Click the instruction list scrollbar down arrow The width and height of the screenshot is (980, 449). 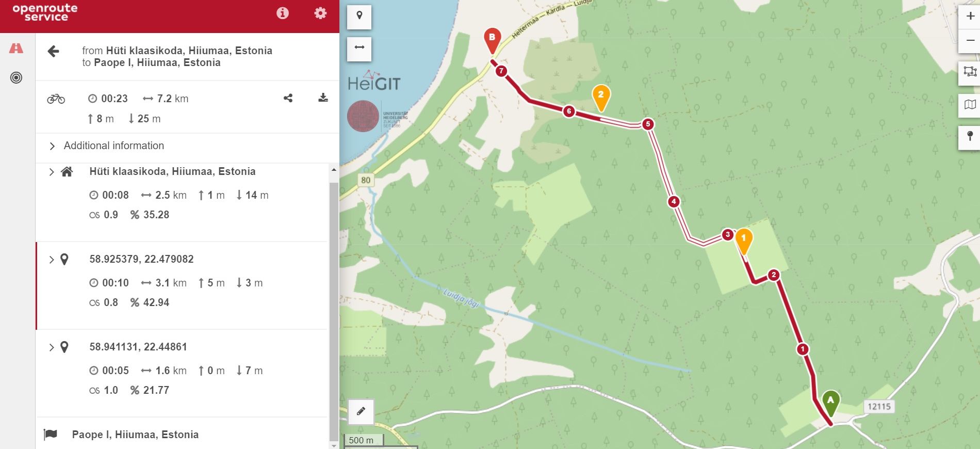pyautogui.click(x=334, y=445)
